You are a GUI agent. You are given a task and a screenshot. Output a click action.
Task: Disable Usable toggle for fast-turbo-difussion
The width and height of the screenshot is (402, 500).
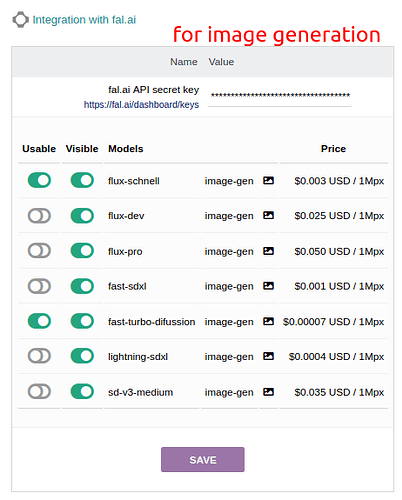pos(39,321)
